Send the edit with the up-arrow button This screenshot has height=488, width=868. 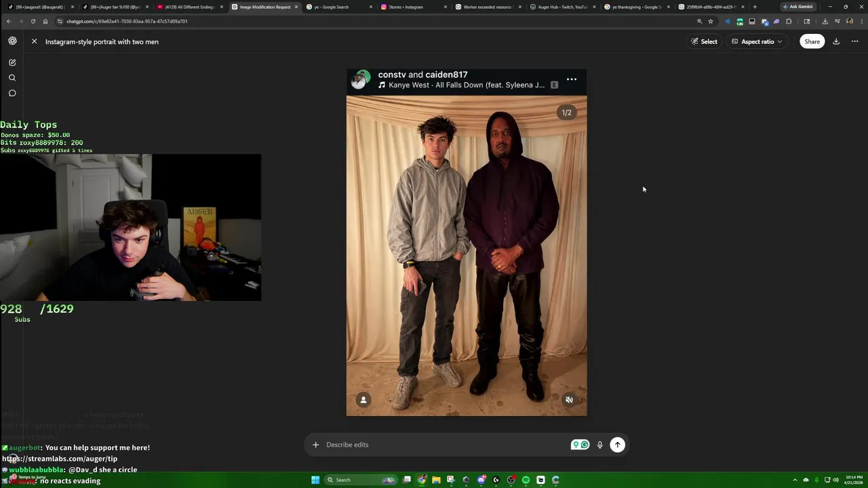pyautogui.click(x=617, y=445)
